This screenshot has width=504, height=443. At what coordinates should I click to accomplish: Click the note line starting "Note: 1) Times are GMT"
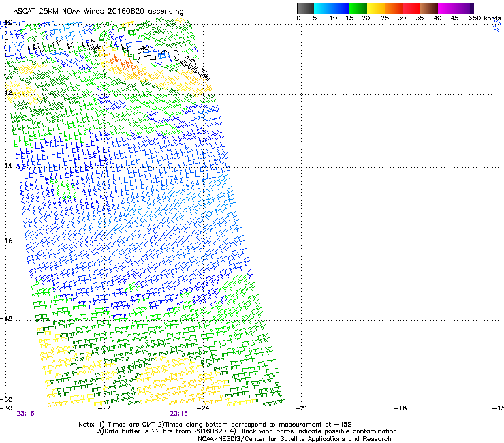215,425
